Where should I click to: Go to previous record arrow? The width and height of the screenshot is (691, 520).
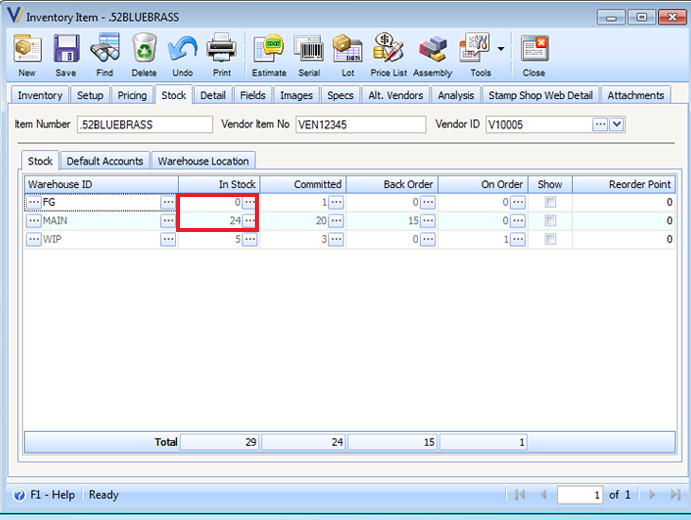[x=543, y=494]
